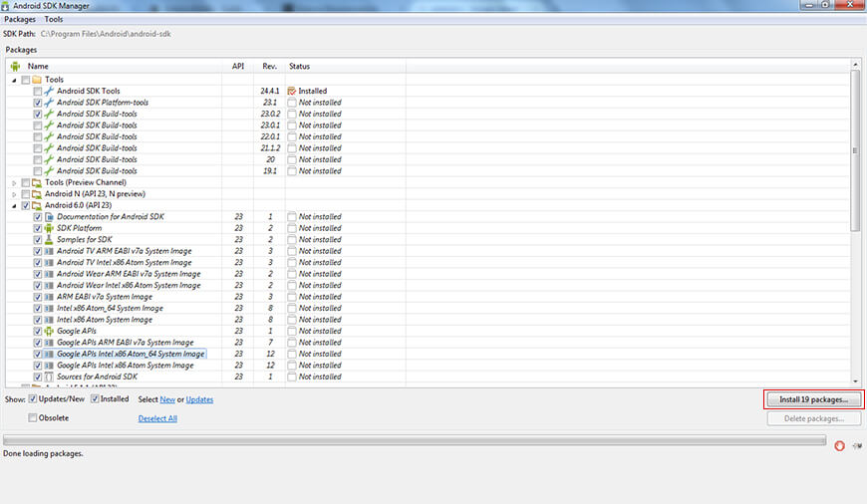Viewport: 867px width, 504px height.
Task: Click the package loading progress bar
Action: [x=415, y=440]
